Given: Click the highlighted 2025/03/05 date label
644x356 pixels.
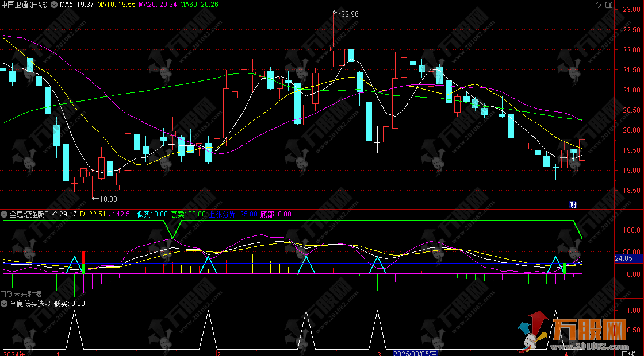Looking at the screenshot, I should tap(415, 352).
